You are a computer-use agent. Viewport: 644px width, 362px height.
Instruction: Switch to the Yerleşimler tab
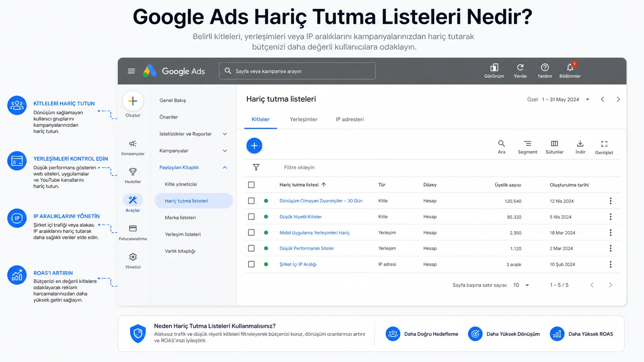click(304, 119)
